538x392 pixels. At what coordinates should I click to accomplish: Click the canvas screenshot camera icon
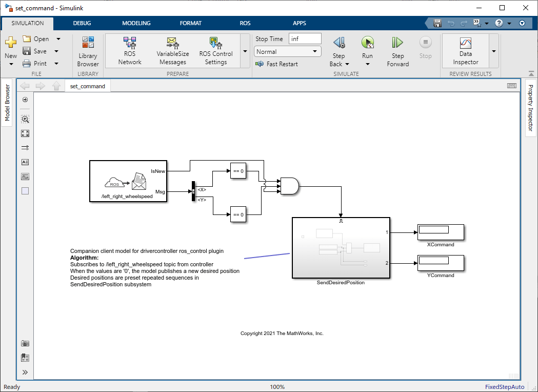(x=25, y=343)
